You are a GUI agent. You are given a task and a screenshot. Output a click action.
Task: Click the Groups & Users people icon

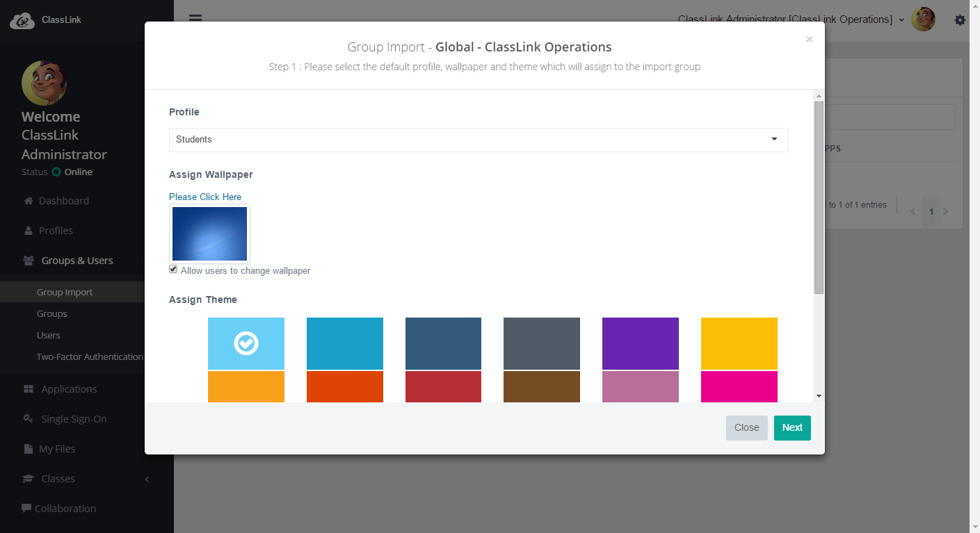tap(29, 261)
